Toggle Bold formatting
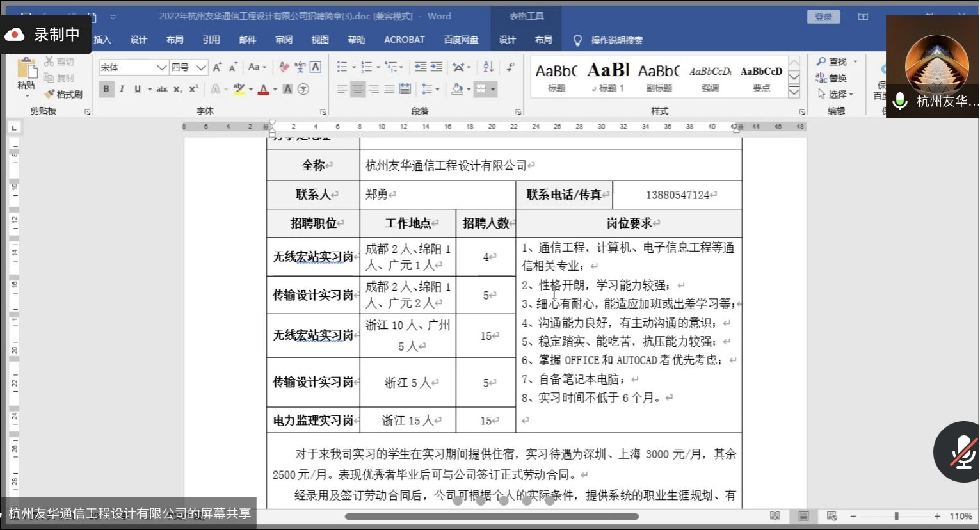980x530 pixels. point(106,89)
